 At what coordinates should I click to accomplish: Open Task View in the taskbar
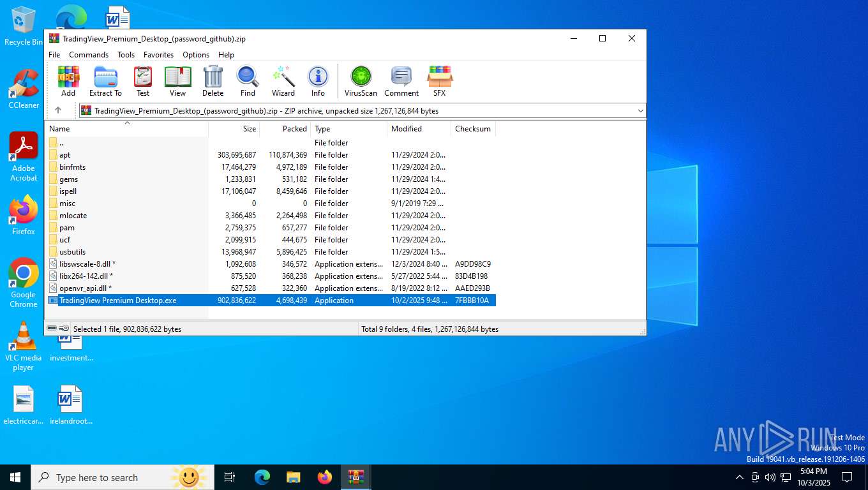[x=230, y=477]
